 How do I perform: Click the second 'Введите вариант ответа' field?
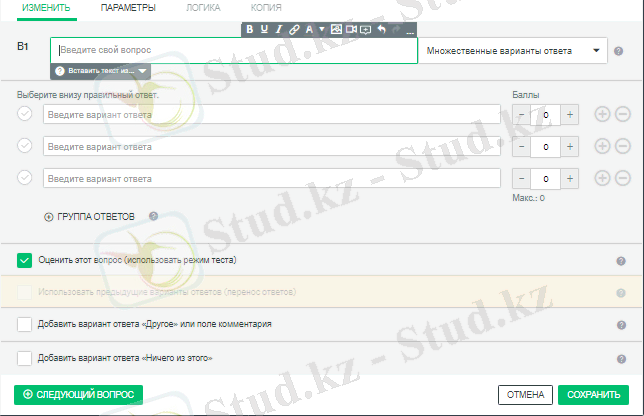pos(272,146)
